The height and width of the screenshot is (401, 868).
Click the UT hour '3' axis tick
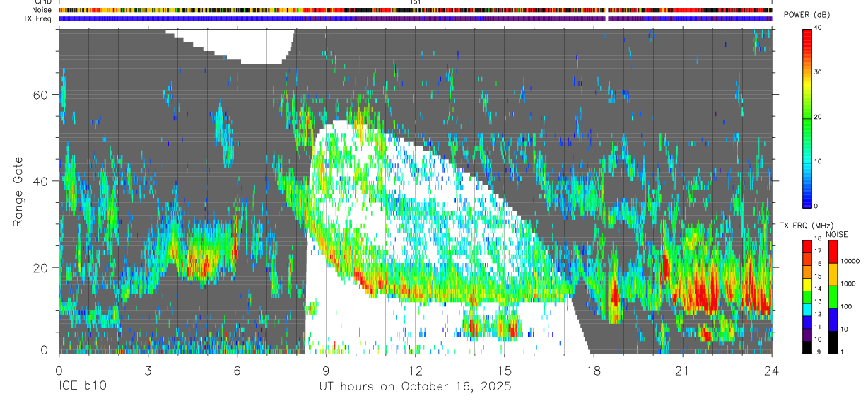(148, 371)
